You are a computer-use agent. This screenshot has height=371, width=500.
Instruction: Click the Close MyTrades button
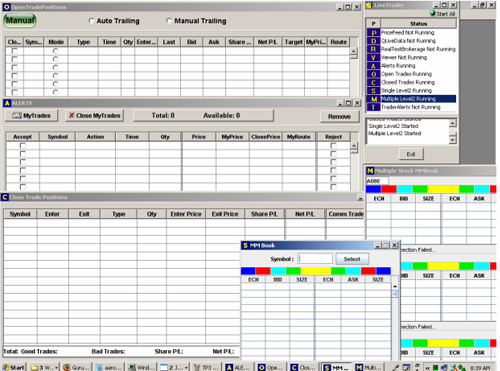tap(94, 116)
